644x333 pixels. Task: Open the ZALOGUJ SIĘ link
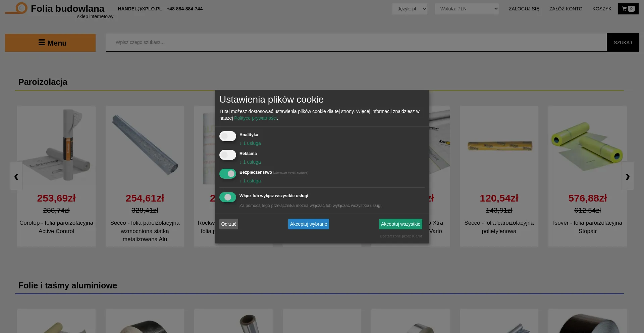[524, 9]
